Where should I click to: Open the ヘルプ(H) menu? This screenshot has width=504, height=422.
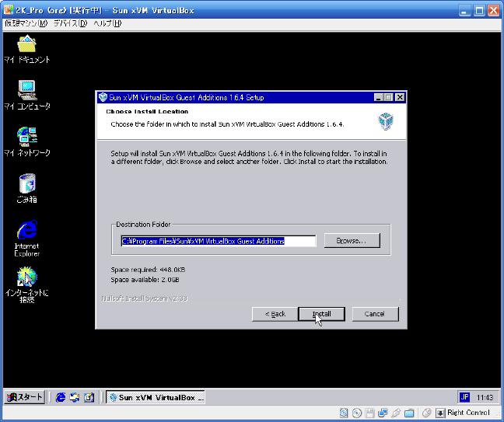(x=107, y=23)
